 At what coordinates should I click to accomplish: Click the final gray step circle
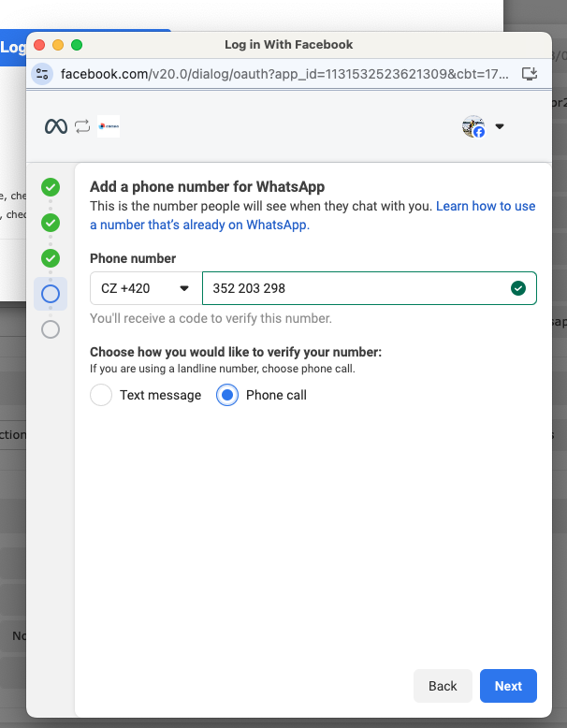pos(51,328)
